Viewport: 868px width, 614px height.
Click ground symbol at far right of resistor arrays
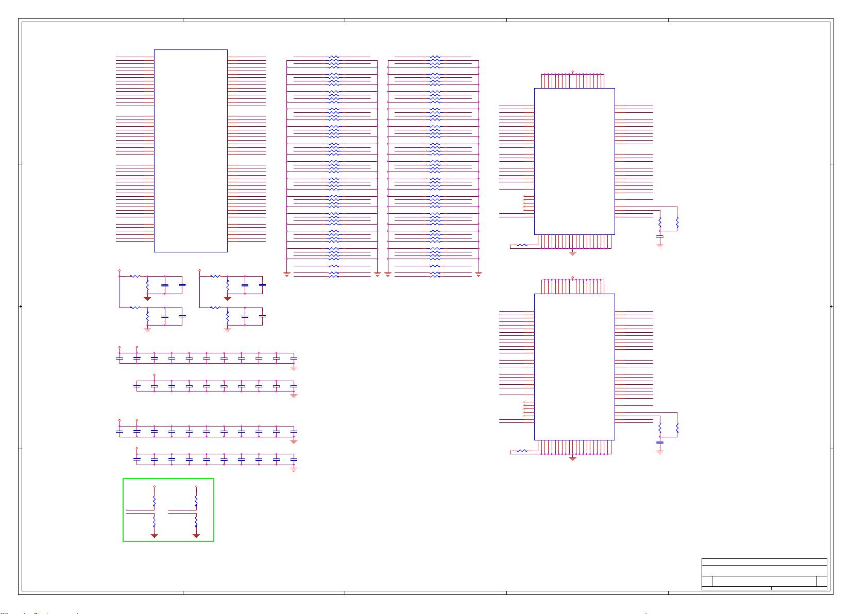[x=479, y=275]
